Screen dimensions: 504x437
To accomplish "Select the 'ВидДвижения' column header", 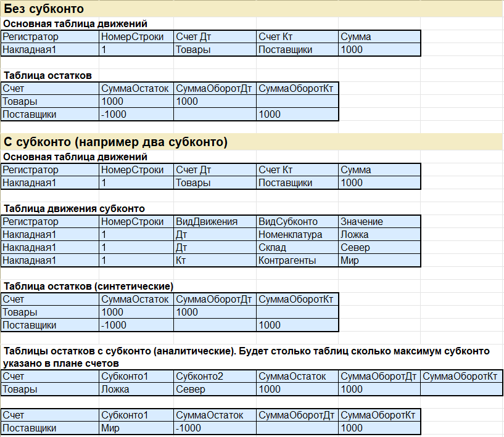I will (215, 221).
